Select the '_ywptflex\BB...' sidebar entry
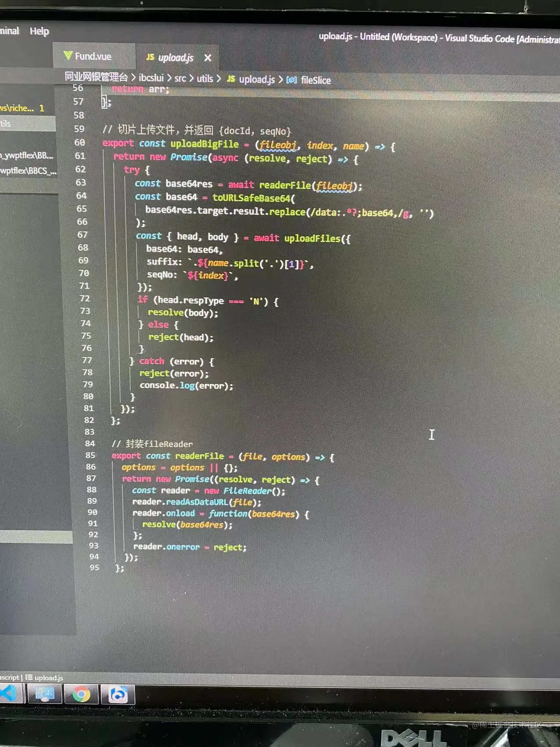 coord(26,155)
